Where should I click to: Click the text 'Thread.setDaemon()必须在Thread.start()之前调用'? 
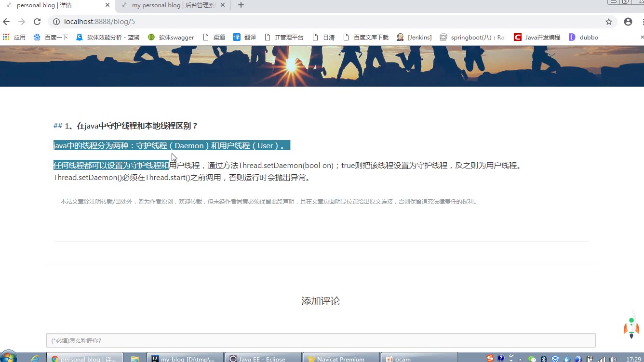tap(137, 178)
